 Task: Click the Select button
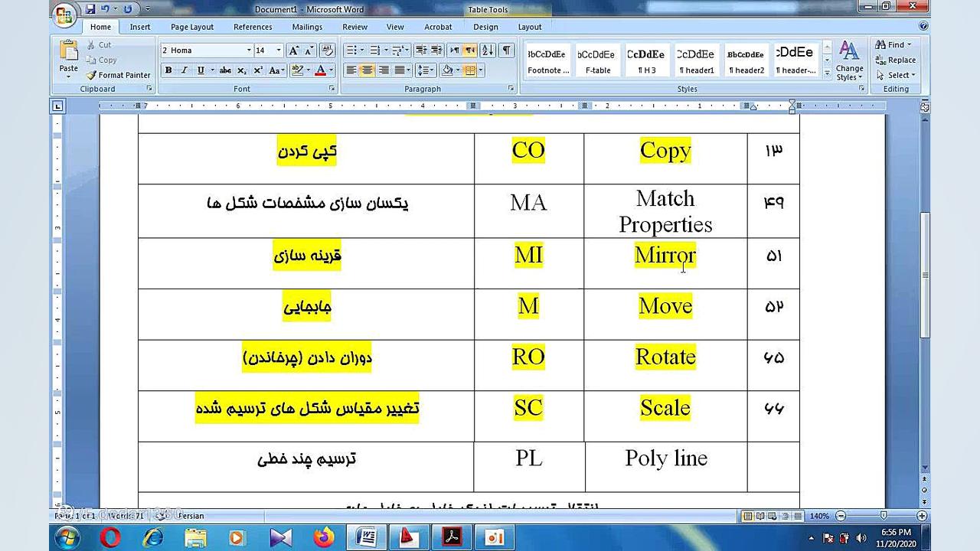pos(896,75)
